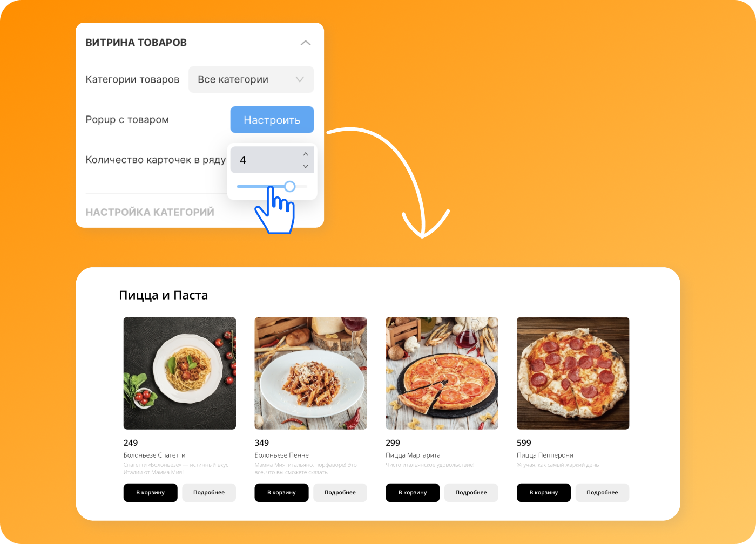Collapse the Витрина товаров section chevron
The image size is (756, 544).
click(306, 43)
